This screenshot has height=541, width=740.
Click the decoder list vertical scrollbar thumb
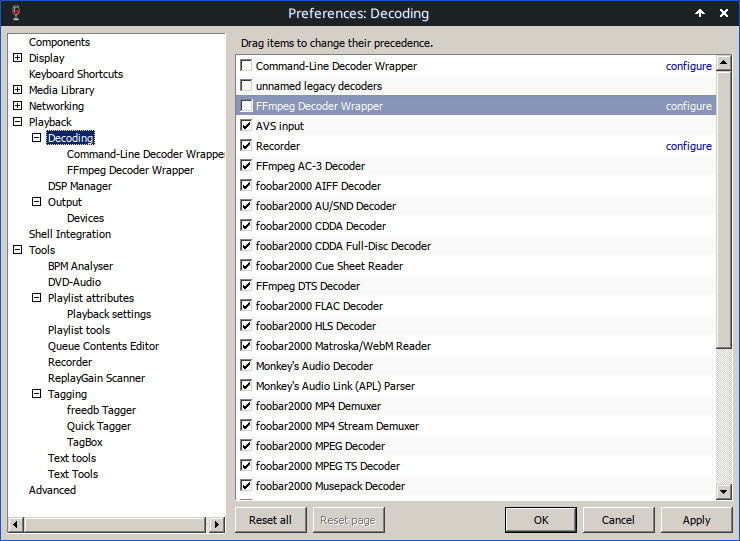click(x=724, y=200)
